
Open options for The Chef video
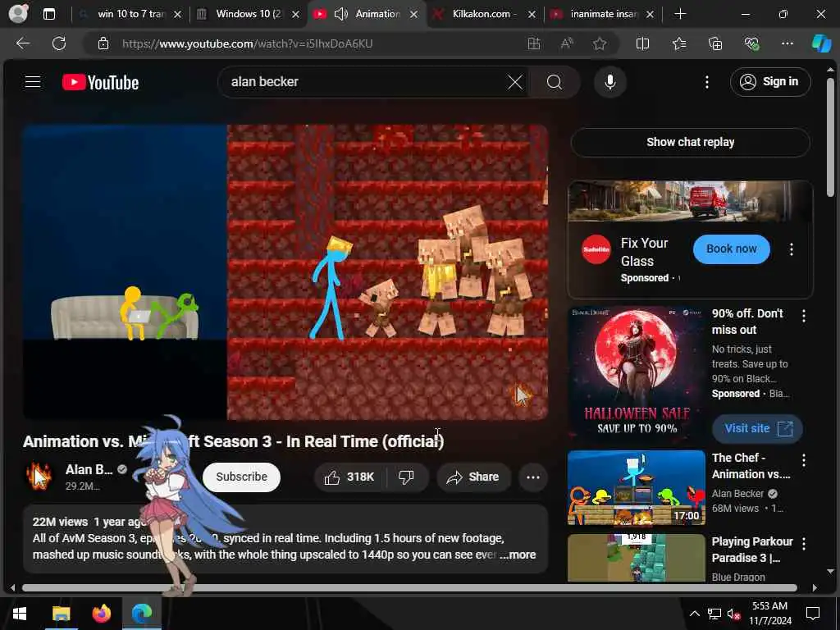(x=804, y=460)
